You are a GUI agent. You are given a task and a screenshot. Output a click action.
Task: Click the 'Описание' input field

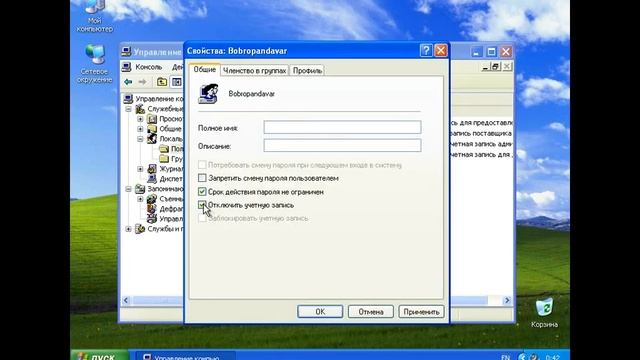tap(342, 145)
